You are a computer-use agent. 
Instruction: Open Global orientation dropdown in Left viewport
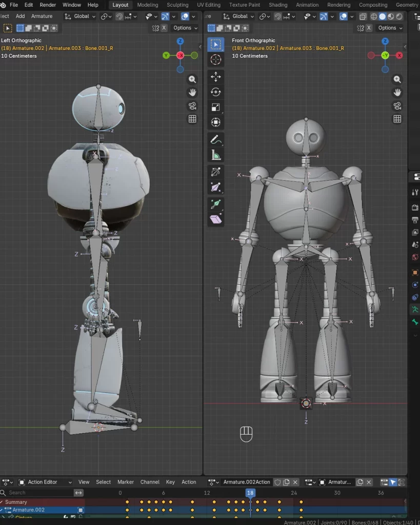[x=81, y=16]
